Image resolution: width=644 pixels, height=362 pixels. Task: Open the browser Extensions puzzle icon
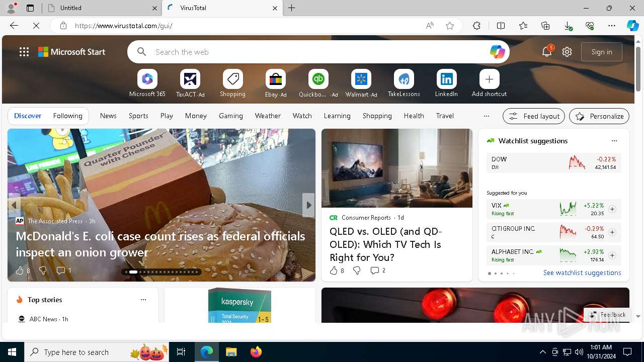(x=476, y=26)
